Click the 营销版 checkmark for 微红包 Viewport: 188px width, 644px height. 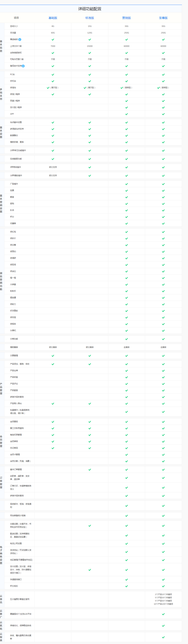click(x=127, y=232)
